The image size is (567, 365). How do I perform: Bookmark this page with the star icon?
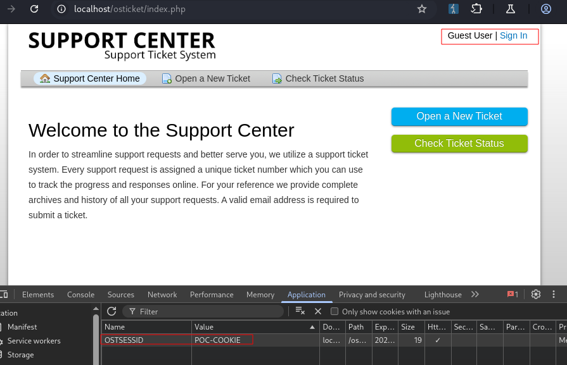tap(422, 9)
